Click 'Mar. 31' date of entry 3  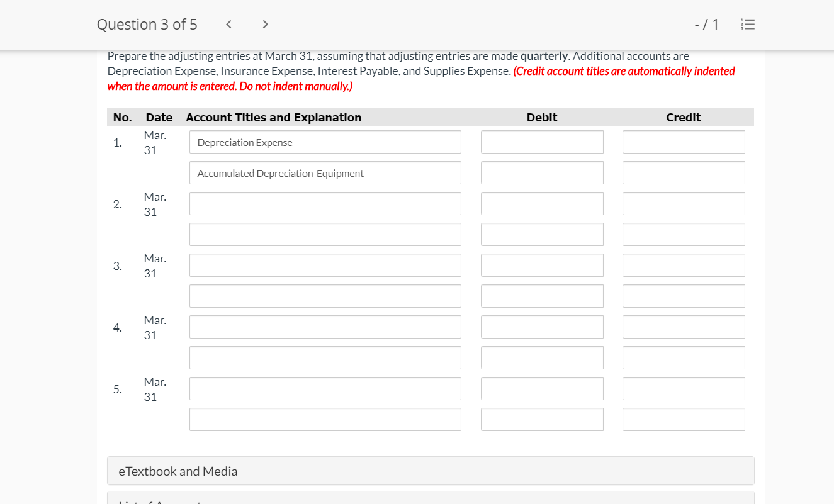[155, 266]
